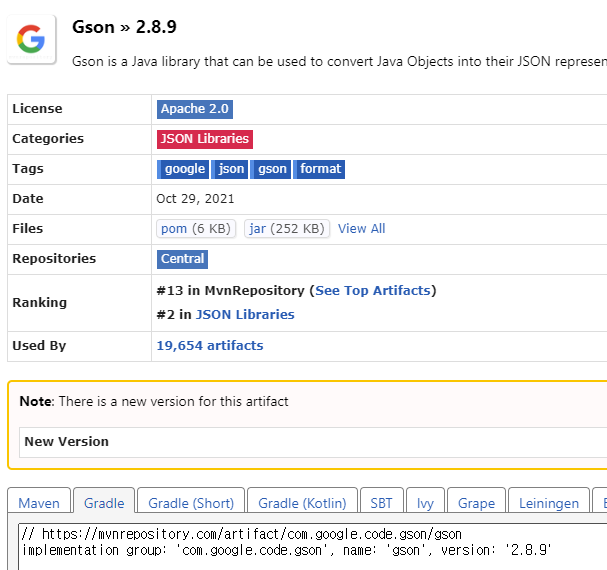This screenshot has width=607, height=570.
Task: Click the 'Note: There is a new version' text
Action: [x=154, y=402]
